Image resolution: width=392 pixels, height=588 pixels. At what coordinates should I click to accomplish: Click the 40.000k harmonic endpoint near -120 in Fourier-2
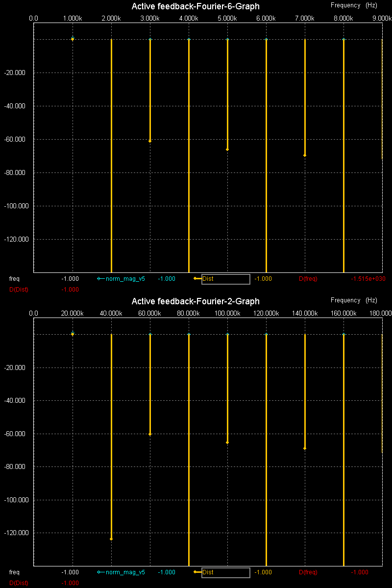tap(111, 539)
